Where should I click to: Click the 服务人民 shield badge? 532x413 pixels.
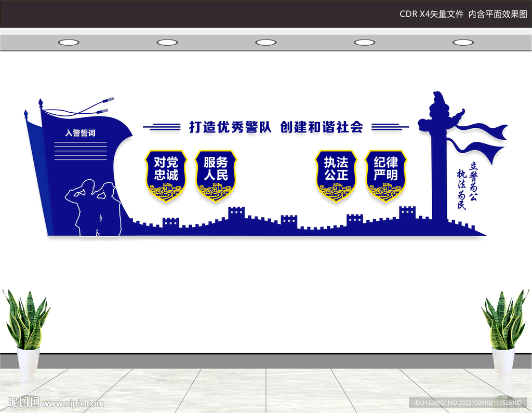click(216, 176)
